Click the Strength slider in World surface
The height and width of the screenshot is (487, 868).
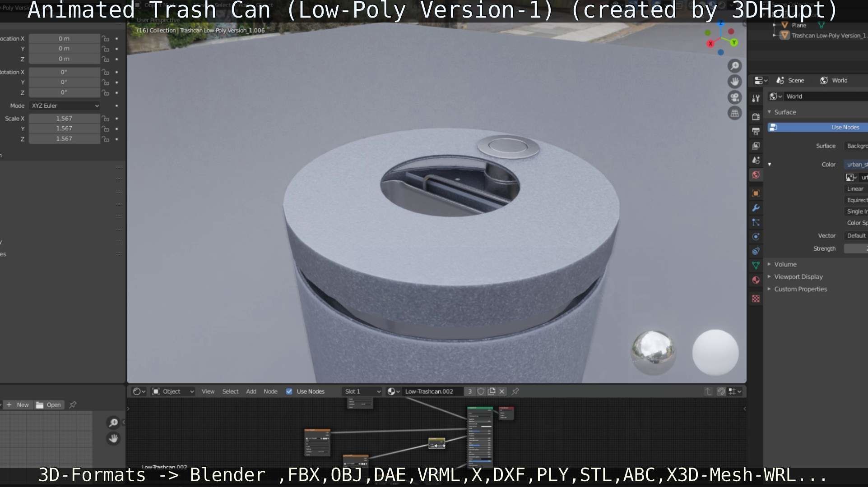click(856, 249)
